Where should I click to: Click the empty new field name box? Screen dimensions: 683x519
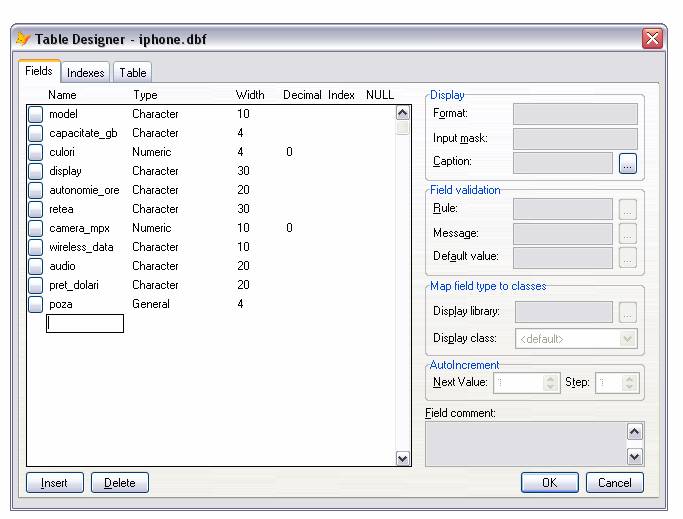pos(85,324)
